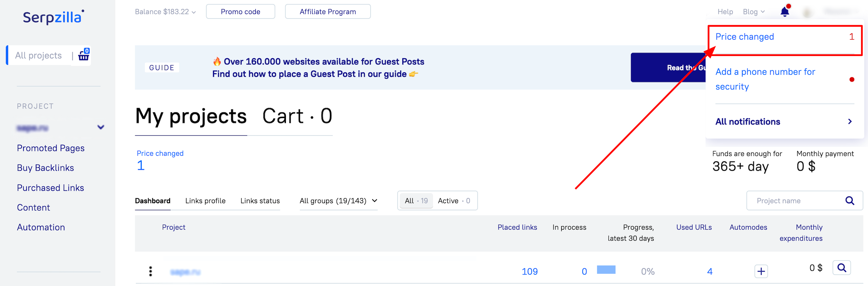Switch to the Cart · 0 tab
868x286 pixels.
pos(297,116)
